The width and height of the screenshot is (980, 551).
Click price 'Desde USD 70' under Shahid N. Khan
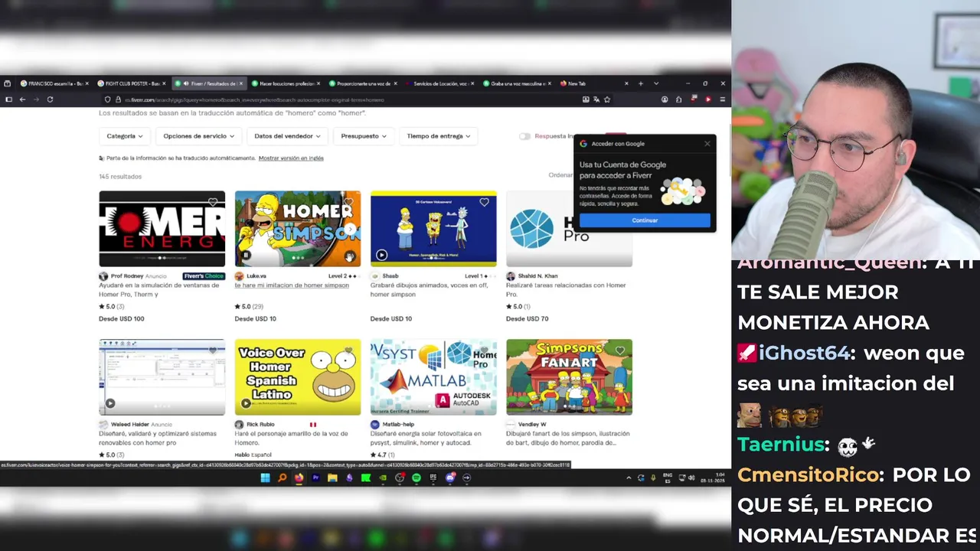tap(527, 319)
